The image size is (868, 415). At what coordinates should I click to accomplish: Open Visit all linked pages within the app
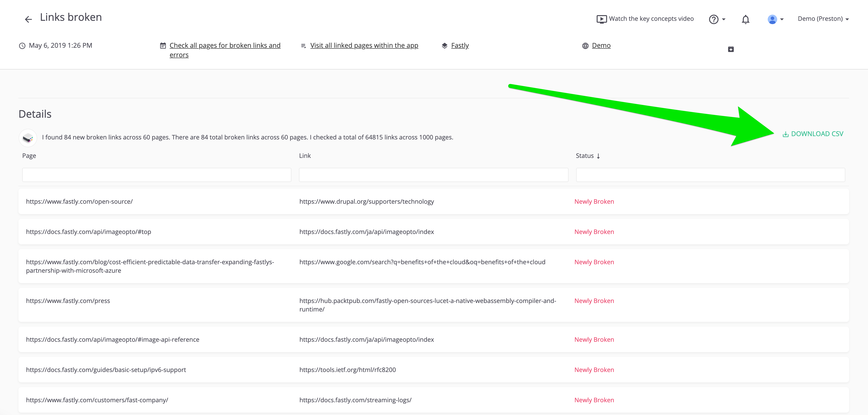[x=364, y=45]
